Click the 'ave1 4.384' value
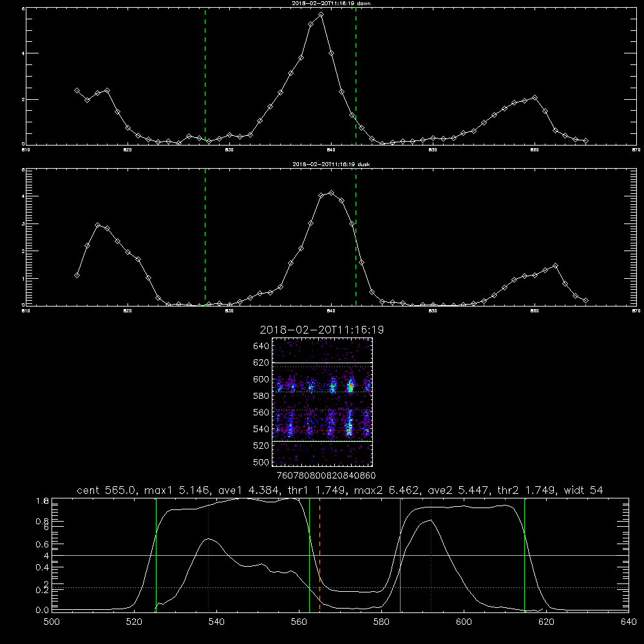This screenshot has width=644, height=644. [x=249, y=490]
